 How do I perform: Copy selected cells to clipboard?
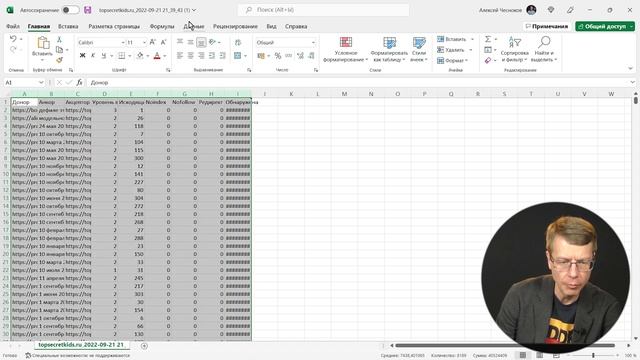coord(60,50)
